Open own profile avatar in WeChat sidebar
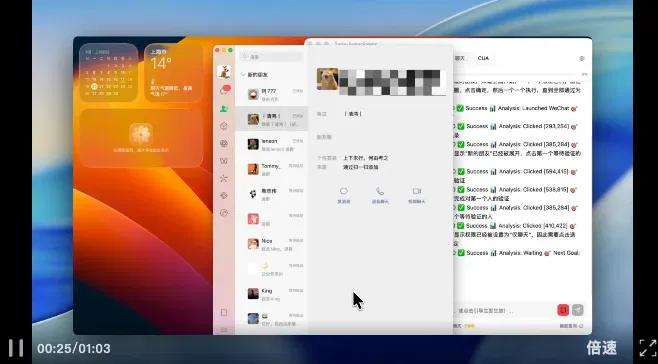The width and height of the screenshot is (658, 364). tap(224, 71)
